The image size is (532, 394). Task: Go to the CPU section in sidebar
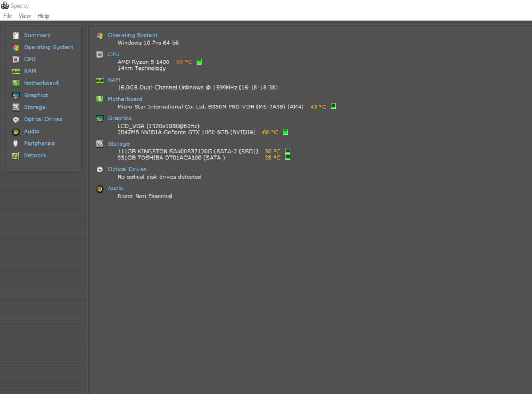point(30,59)
